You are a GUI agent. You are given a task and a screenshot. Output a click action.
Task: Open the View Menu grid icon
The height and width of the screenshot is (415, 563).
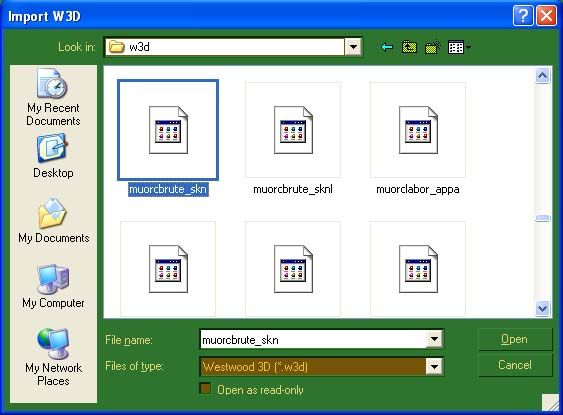459,47
